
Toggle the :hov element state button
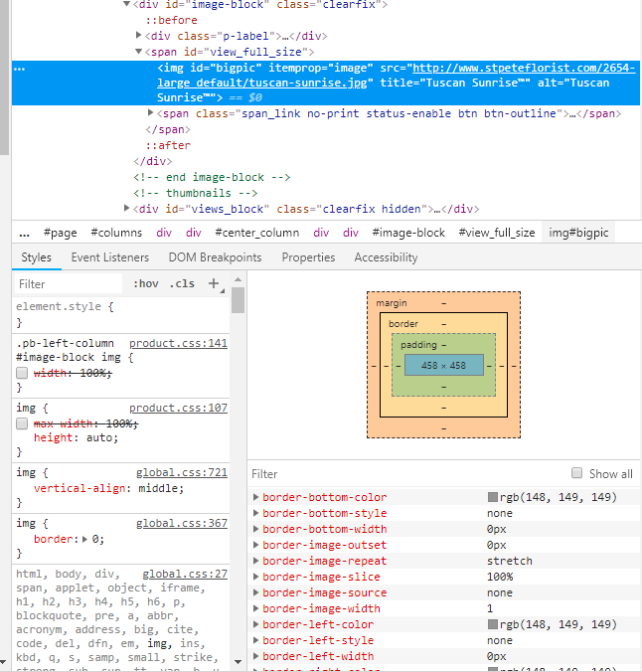click(x=145, y=283)
